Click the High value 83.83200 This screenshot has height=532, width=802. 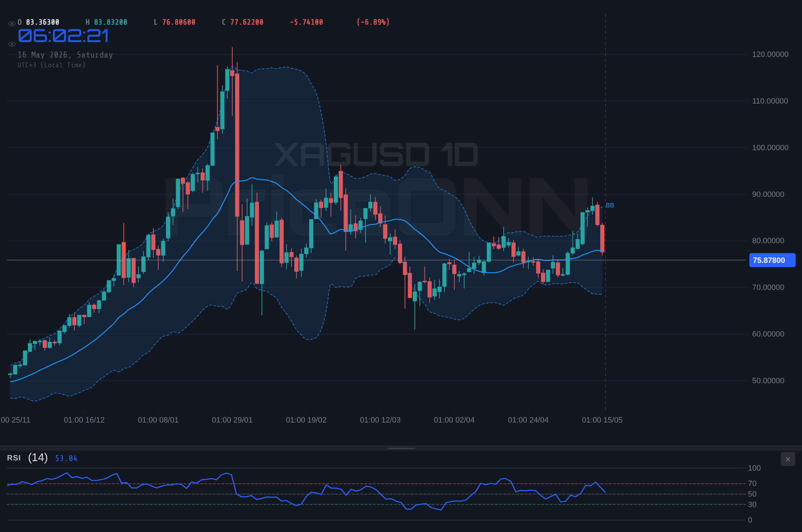[111, 22]
